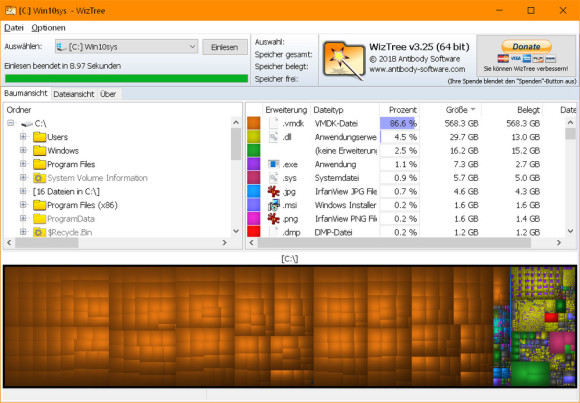This screenshot has height=403, width=580.
Task: Click the credit card icons below Donate
Action: [526, 58]
